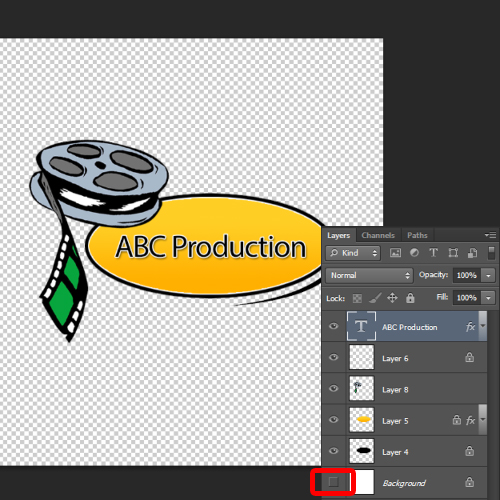This screenshot has height=500, width=500.
Task: Expand the Fill percentage dropdown arrow
Action: coord(488,298)
